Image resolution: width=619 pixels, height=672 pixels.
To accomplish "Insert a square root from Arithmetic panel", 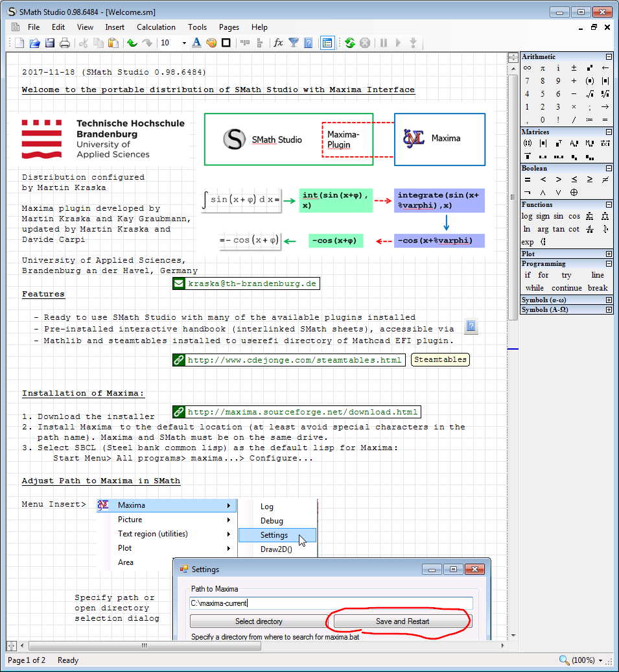I will [590, 94].
